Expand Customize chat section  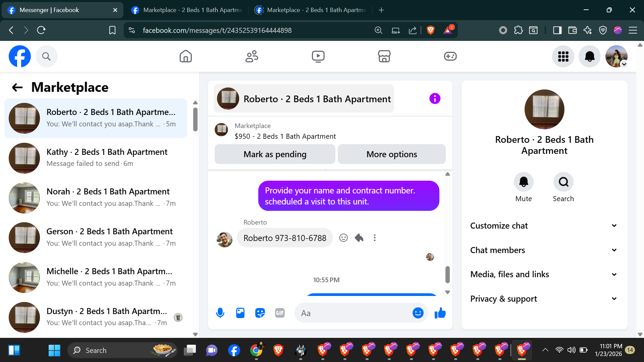(544, 226)
